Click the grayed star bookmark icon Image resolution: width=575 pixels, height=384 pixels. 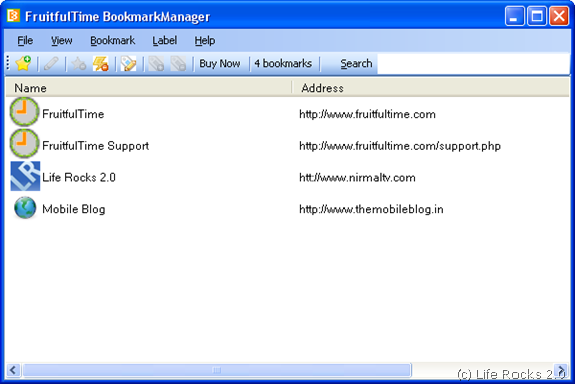click(x=78, y=64)
